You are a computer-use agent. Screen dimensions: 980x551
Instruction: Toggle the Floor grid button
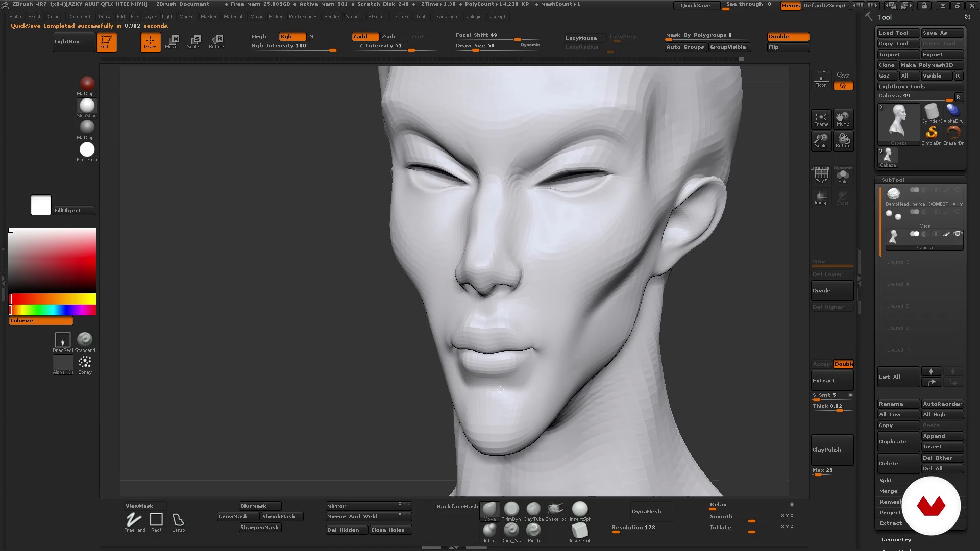coord(821,80)
